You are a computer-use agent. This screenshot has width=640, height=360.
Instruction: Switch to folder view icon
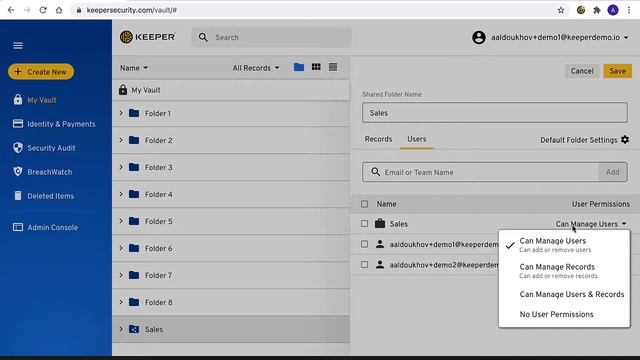(x=299, y=67)
